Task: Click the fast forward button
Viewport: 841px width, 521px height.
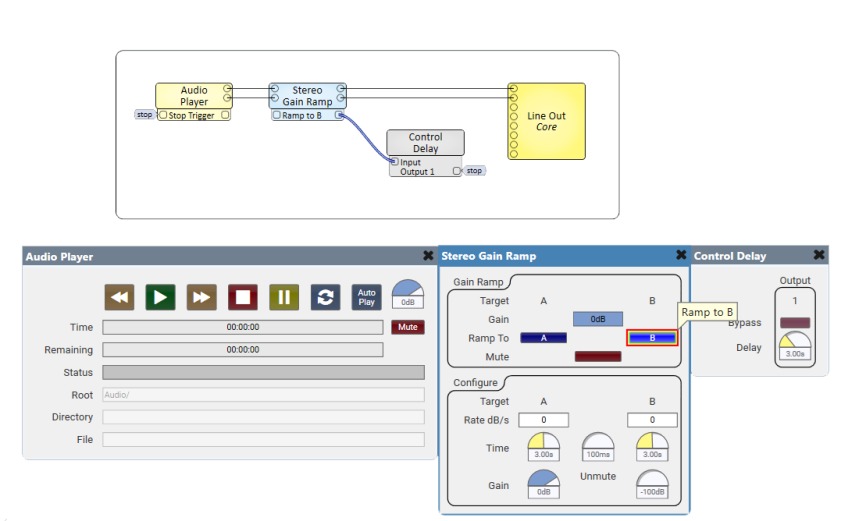Action: pos(202,297)
